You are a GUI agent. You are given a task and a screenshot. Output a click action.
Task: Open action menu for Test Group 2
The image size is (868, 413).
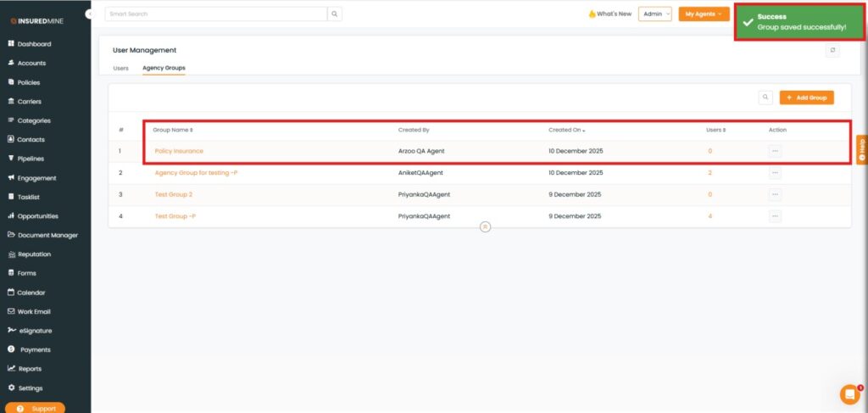[x=775, y=194]
